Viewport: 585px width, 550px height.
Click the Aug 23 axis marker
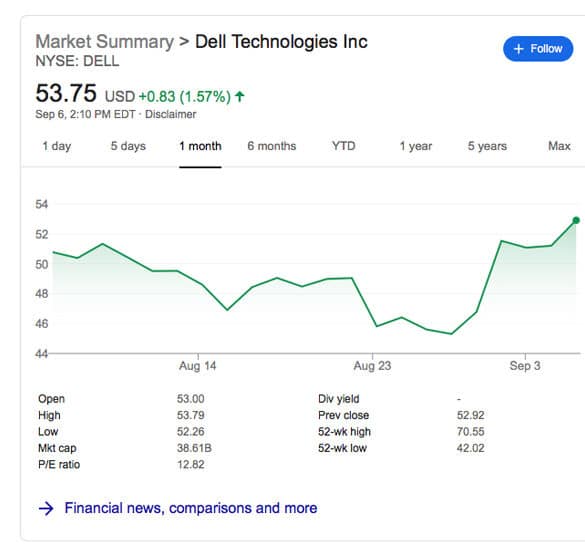(372, 366)
